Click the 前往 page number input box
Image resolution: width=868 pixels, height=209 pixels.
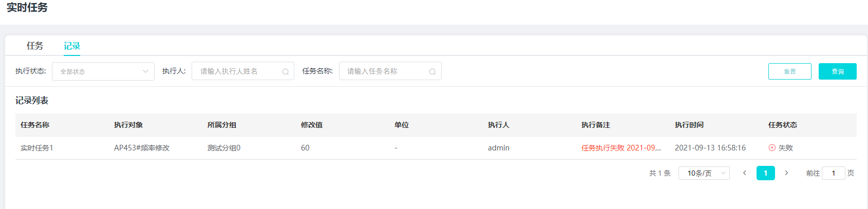(834, 173)
